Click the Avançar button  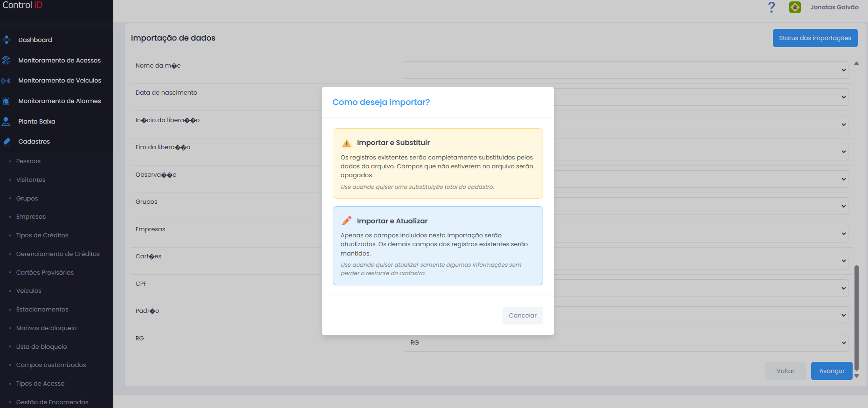[x=832, y=371]
